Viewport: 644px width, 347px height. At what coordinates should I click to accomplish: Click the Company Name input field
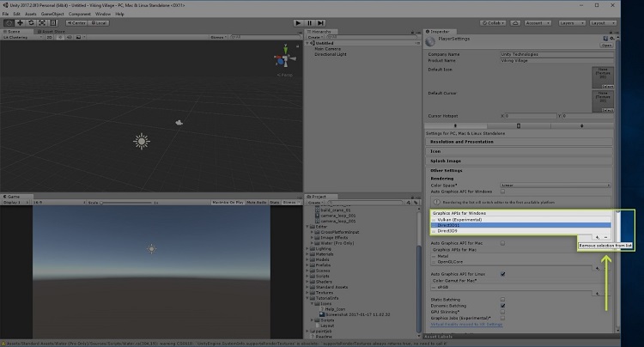554,53
